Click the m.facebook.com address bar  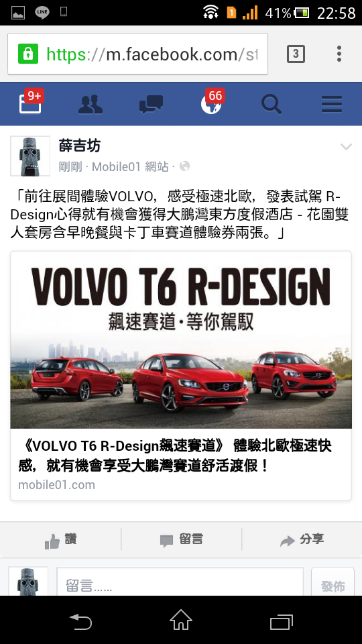click(x=138, y=54)
